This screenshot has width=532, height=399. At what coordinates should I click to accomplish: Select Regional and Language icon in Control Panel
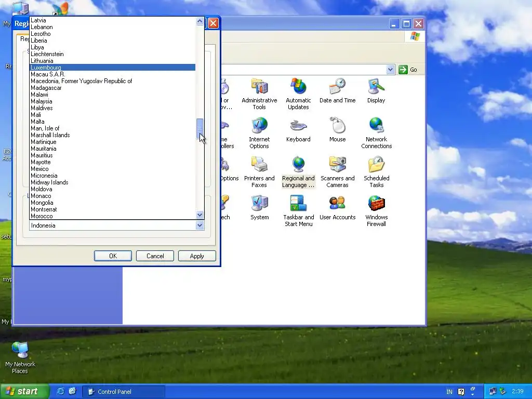click(298, 171)
